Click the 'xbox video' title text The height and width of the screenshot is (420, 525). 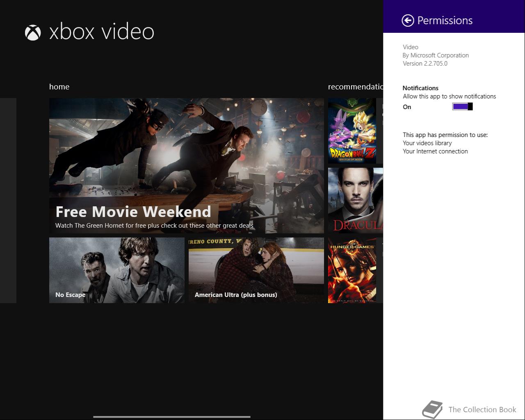pos(102,32)
